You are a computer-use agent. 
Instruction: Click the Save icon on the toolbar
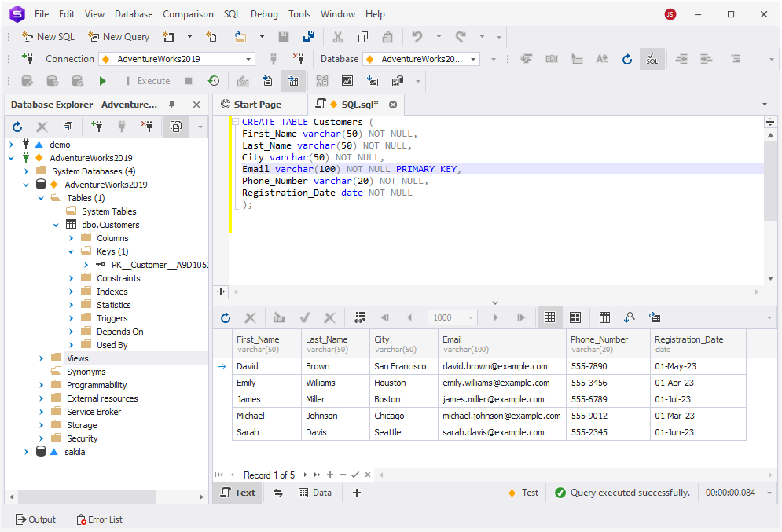click(284, 36)
